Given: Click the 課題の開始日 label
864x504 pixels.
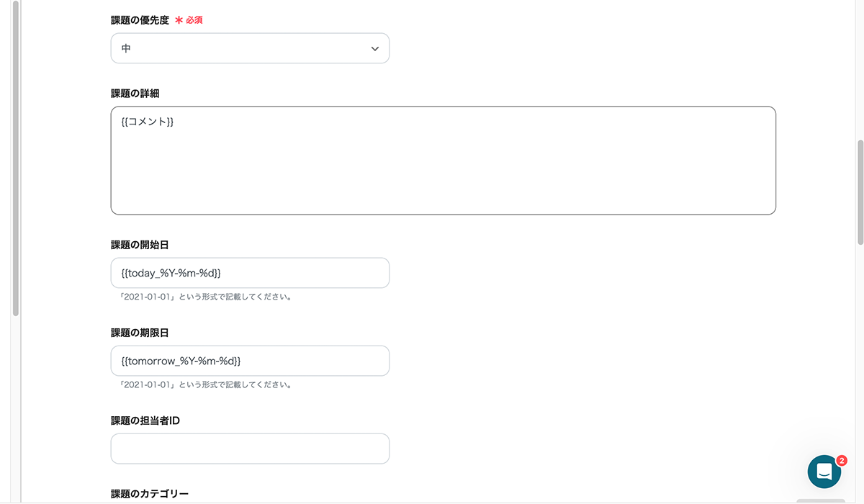Looking at the screenshot, I should coord(140,245).
